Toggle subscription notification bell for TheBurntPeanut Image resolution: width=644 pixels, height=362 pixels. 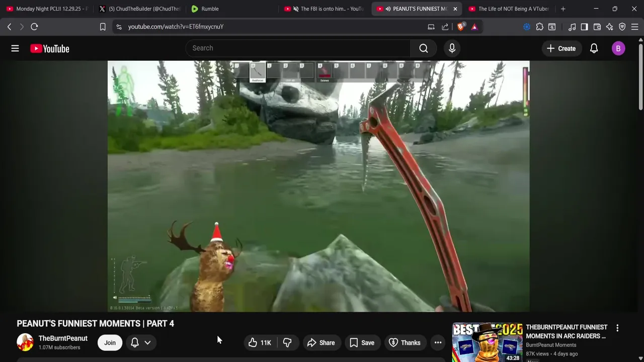pyautogui.click(x=135, y=343)
